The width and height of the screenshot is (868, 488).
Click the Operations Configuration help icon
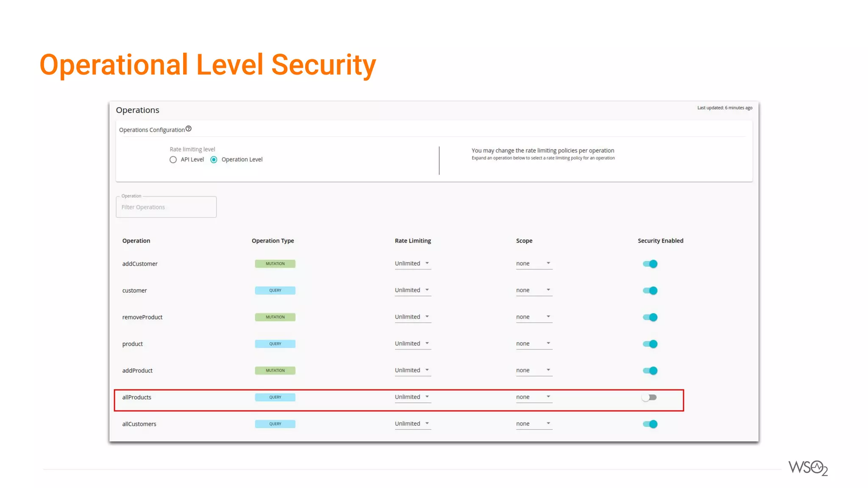pos(189,129)
